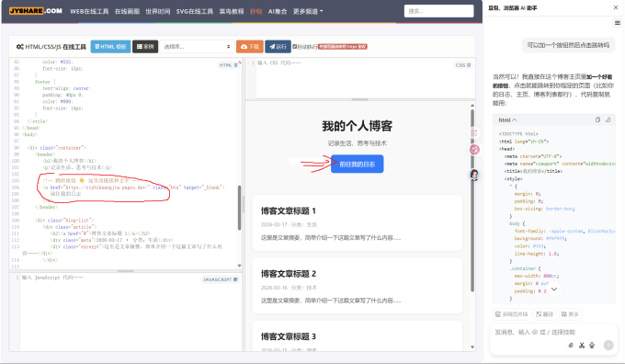Open the 选择库 library dropdown

pos(197,47)
